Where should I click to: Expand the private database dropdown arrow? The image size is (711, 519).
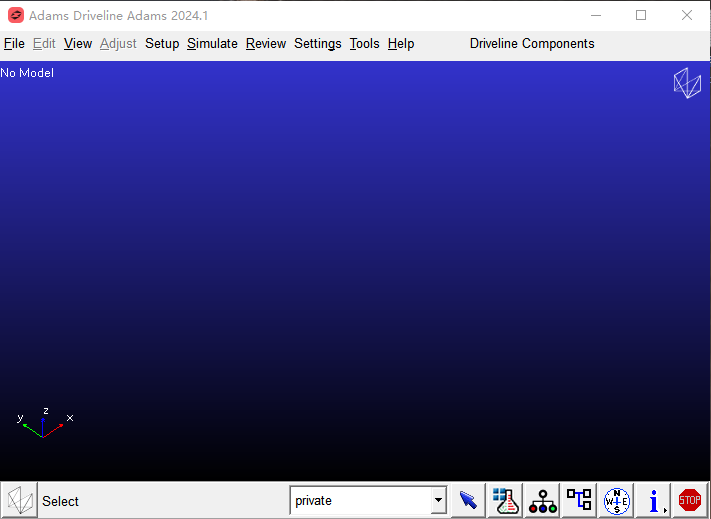coord(438,500)
